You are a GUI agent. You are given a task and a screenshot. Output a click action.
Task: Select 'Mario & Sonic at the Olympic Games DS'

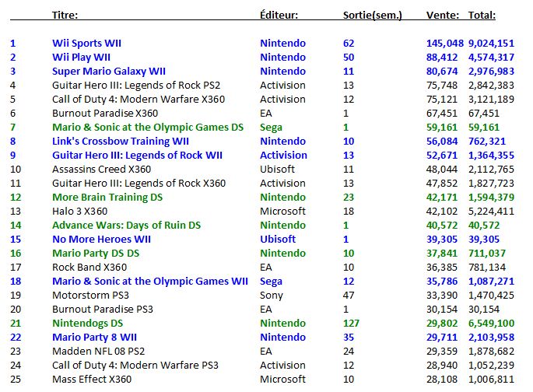coord(148,128)
